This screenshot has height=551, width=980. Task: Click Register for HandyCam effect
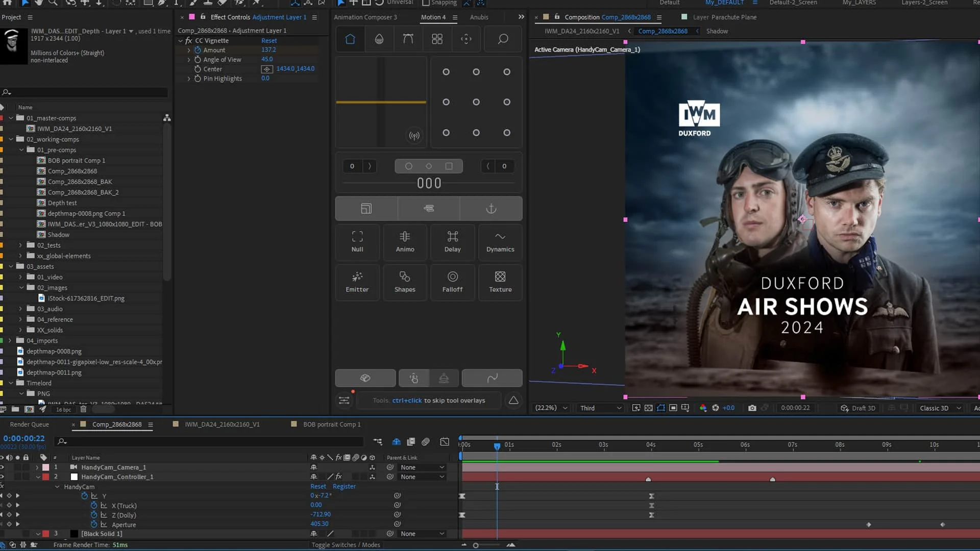344,487
